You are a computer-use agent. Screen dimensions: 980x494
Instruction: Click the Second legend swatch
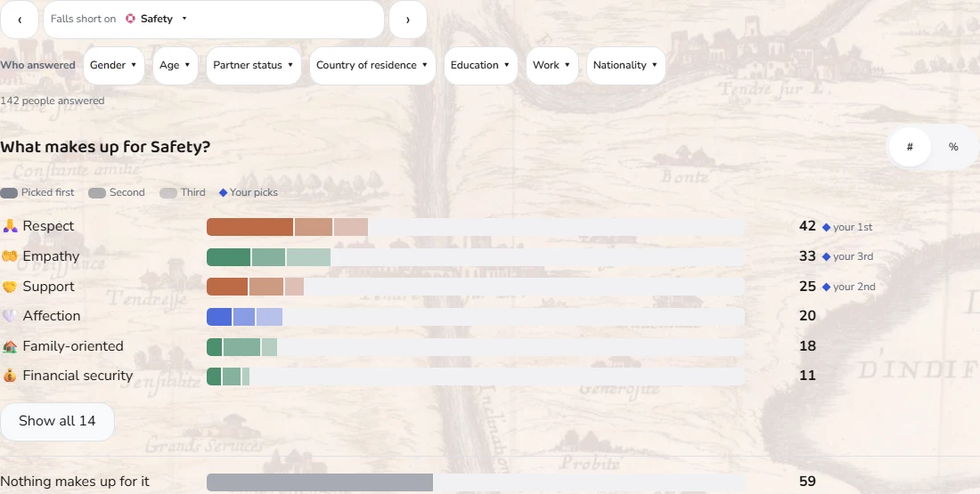(97, 193)
